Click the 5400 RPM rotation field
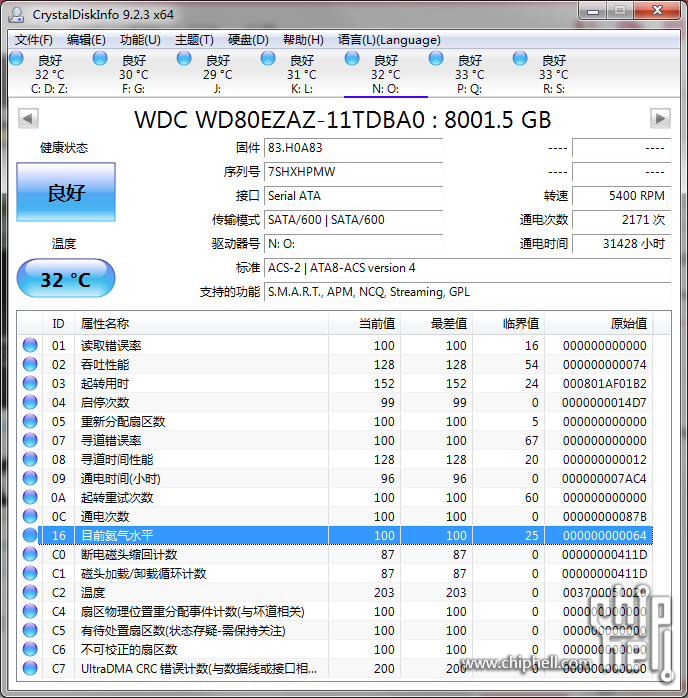 (x=622, y=196)
